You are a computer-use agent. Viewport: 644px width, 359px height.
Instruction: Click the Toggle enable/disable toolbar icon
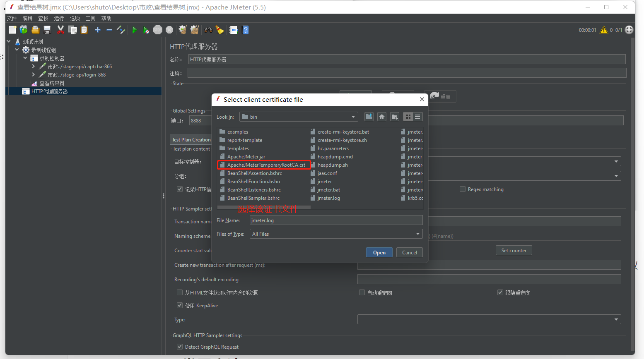[121, 30]
